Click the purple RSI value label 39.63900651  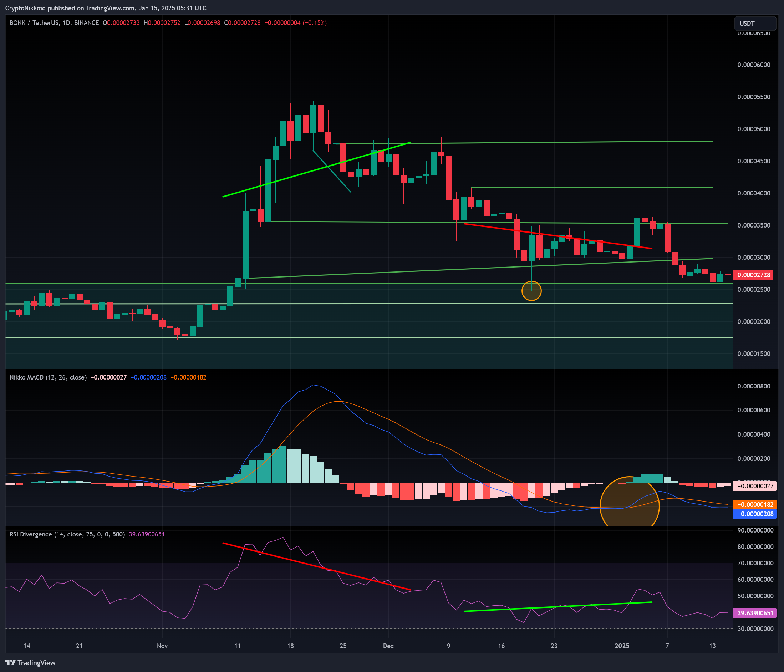[755, 613]
